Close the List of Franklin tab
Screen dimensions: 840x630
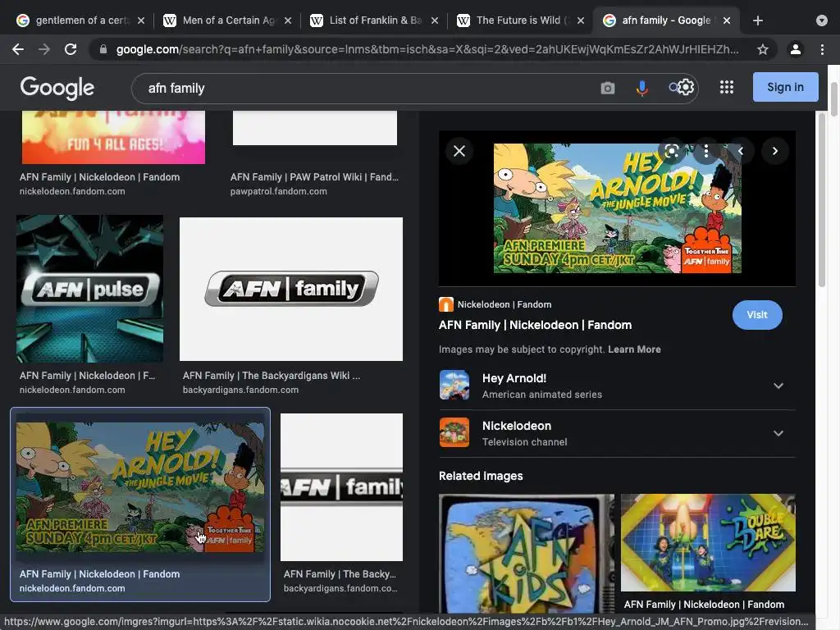click(435, 21)
